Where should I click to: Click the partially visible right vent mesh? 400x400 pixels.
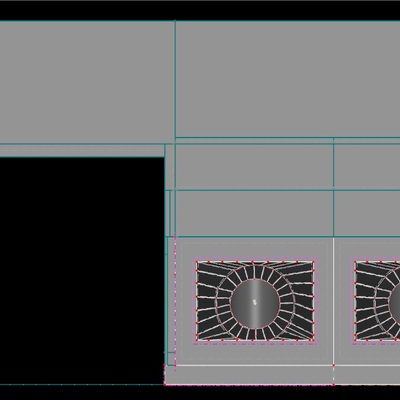pyautogui.click(x=377, y=301)
